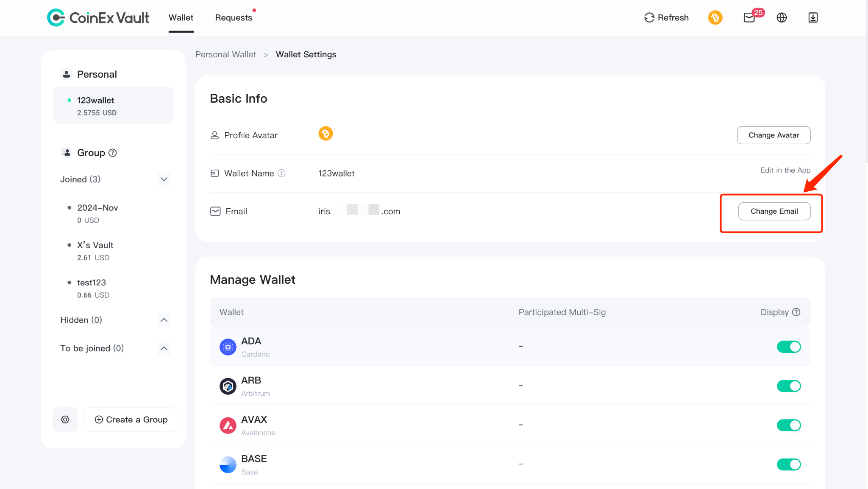Open the language globe icon
The width and height of the screenshot is (868, 489).
782,17
